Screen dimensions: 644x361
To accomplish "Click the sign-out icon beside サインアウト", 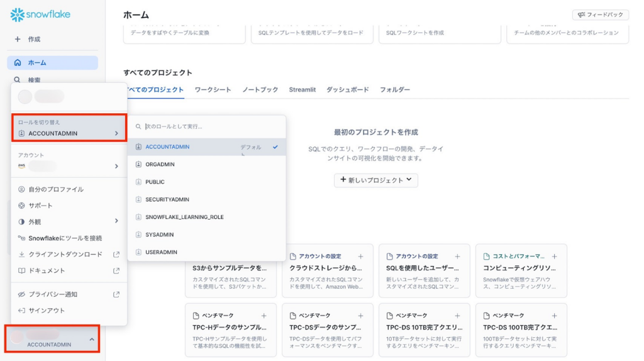I will [21, 311].
